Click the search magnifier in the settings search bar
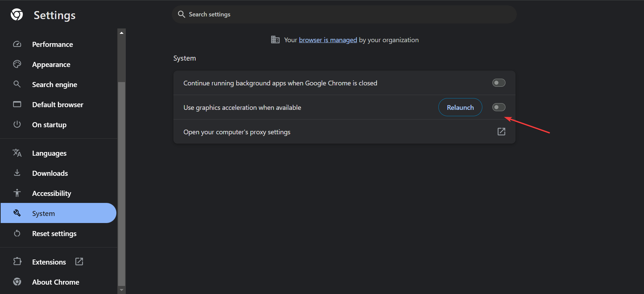 [181, 14]
